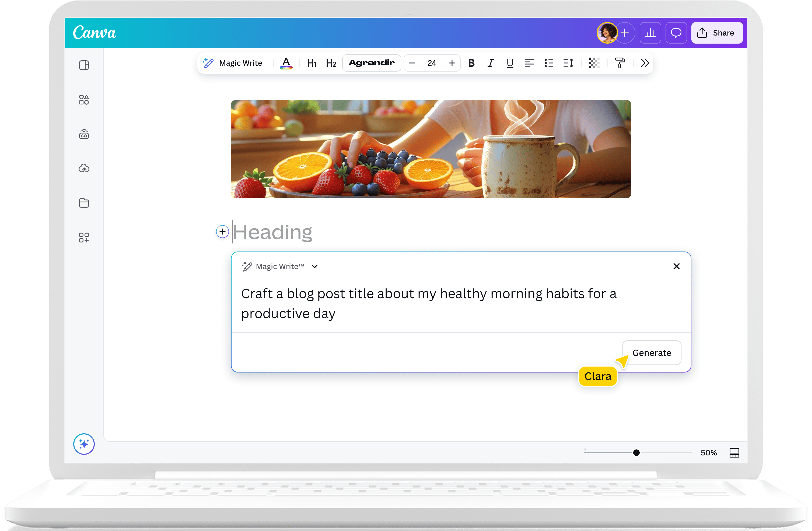812x531 pixels.
Task: Increase font size with plus button
Action: [x=452, y=63]
